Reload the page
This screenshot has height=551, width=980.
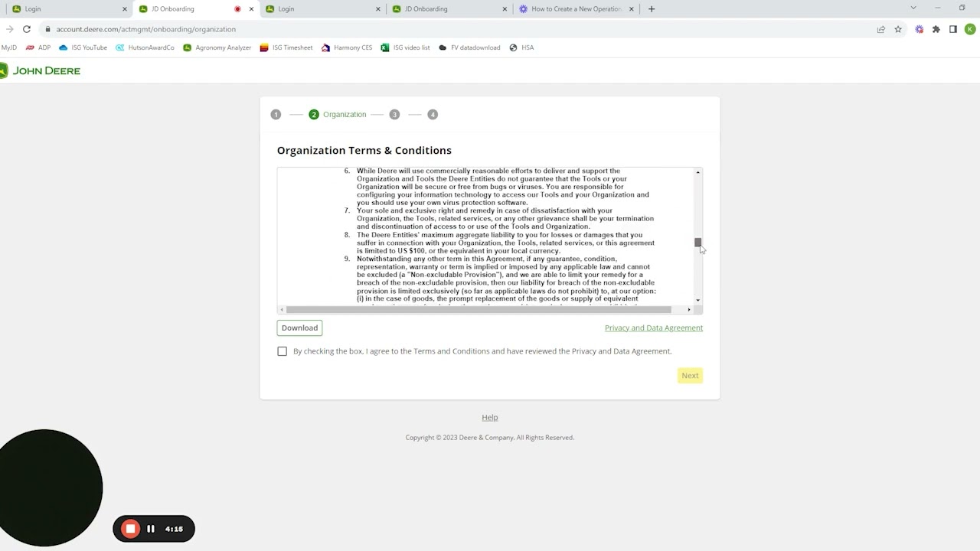(x=27, y=29)
